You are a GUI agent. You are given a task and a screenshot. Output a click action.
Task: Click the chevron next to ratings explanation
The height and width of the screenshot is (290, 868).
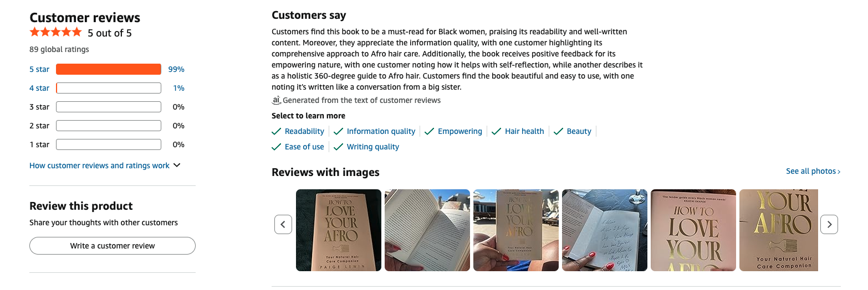click(177, 165)
